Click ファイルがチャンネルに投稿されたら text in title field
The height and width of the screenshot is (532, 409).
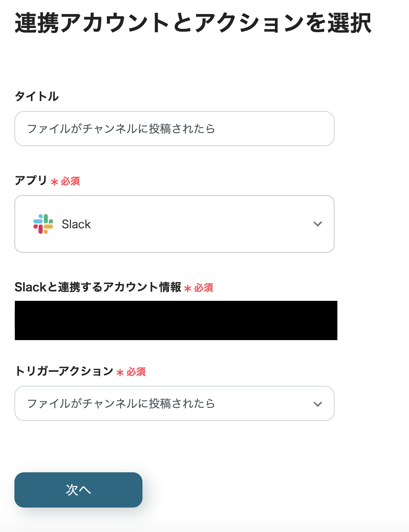tap(121, 129)
